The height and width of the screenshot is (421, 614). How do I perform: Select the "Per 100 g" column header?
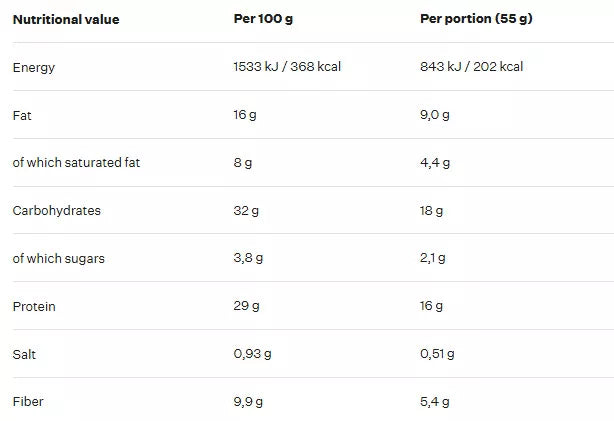coord(261,19)
